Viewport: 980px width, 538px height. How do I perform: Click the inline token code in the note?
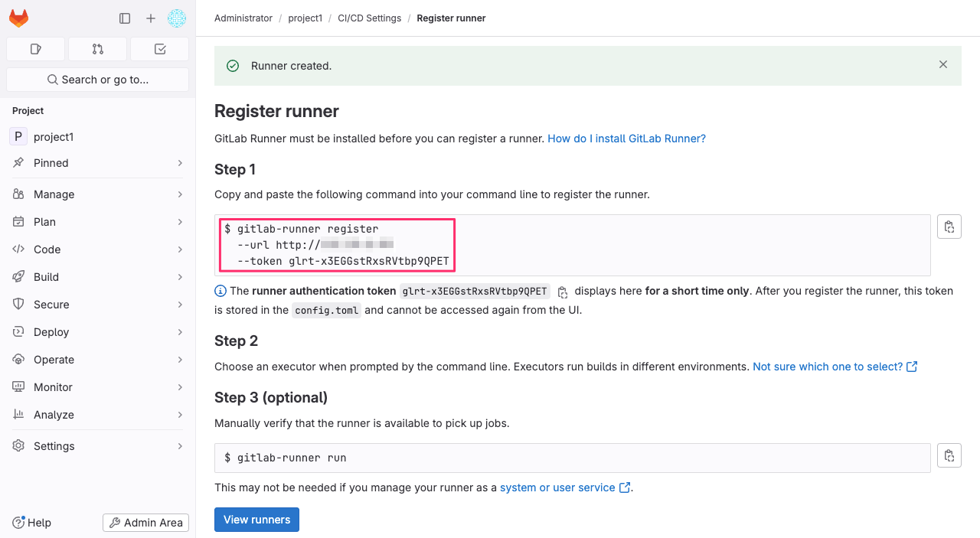[475, 291]
